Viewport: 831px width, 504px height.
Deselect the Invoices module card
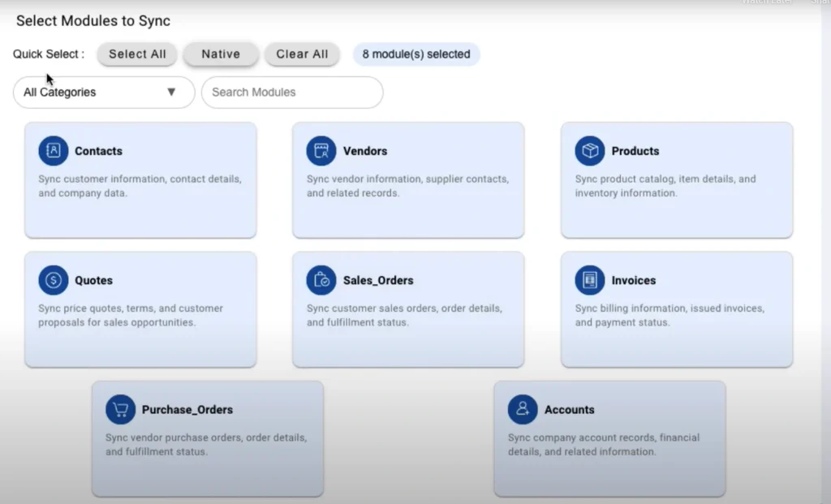[x=676, y=309]
